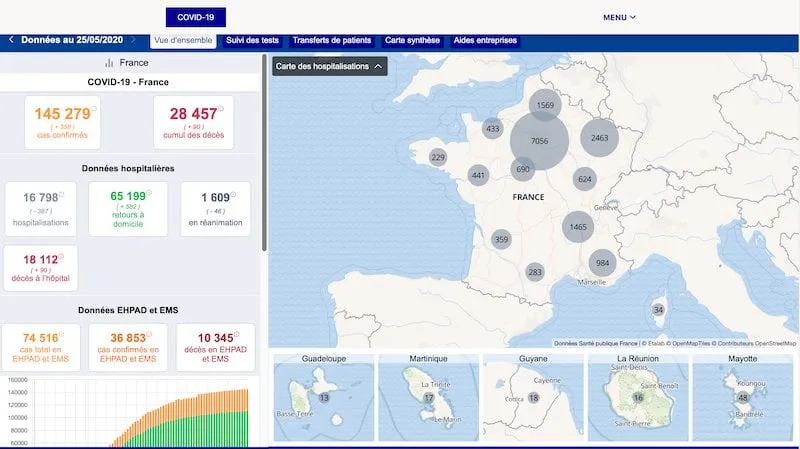Click info icon next to 145 279 confirmed cases

coord(96,110)
